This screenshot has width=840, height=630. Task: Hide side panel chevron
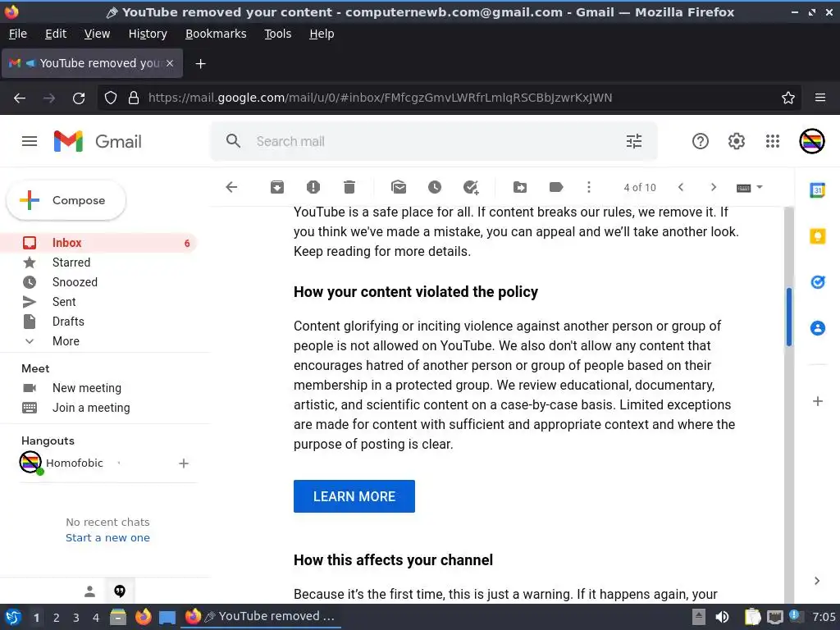[817, 581]
